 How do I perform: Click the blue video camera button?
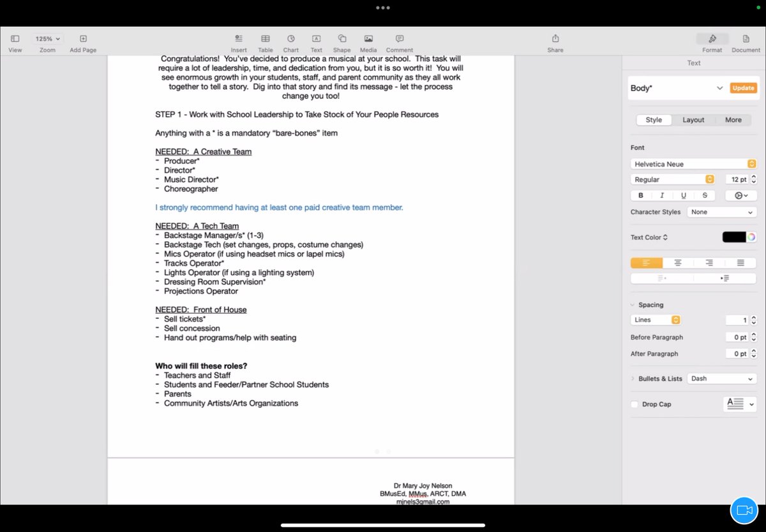[744, 510]
